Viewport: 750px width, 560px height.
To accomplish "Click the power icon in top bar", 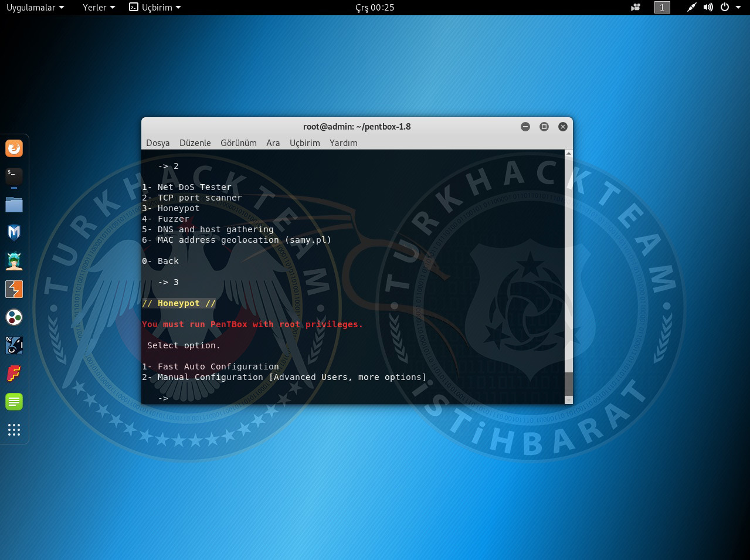I will [x=725, y=8].
